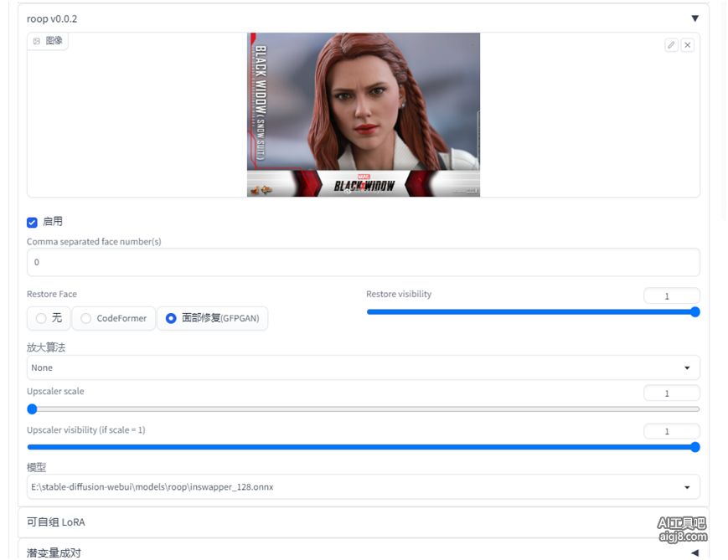Click the Restore visibility label
The width and height of the screenshot is (728, 560).
click(x=399, y=294)
